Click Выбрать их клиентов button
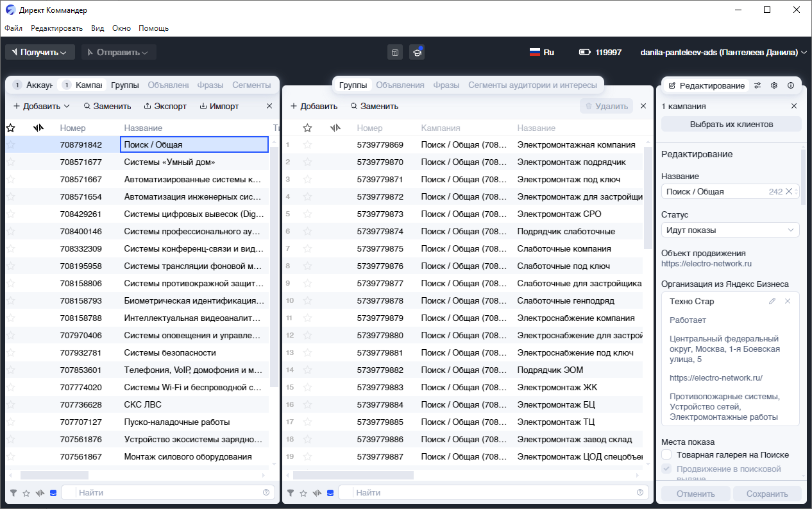This screenshot has height=509, width=812. point(731,125)
